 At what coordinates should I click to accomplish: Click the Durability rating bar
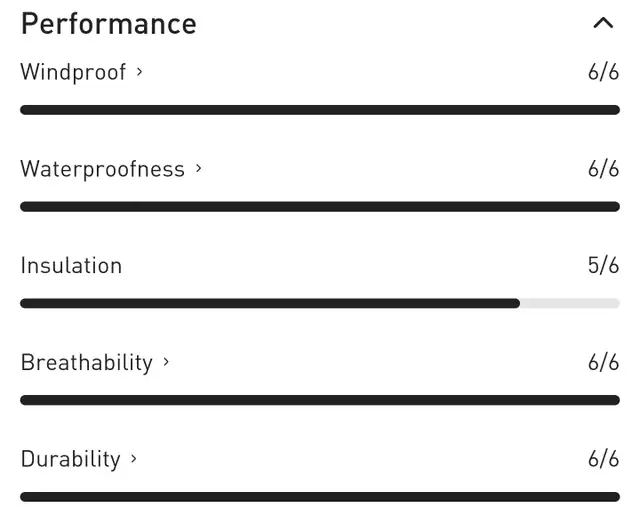coord(320,497)
